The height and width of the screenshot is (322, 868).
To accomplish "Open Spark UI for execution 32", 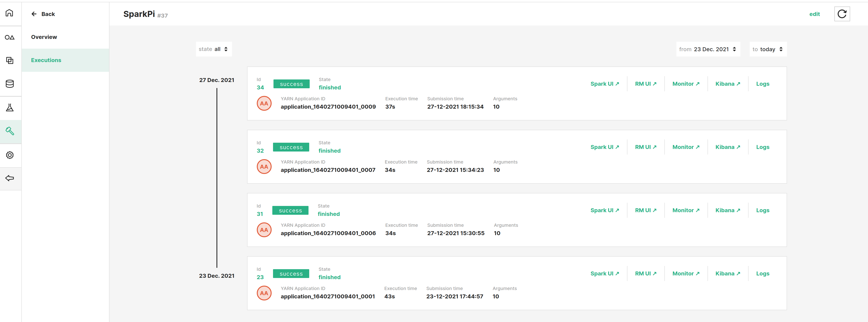I will (604, 147).
